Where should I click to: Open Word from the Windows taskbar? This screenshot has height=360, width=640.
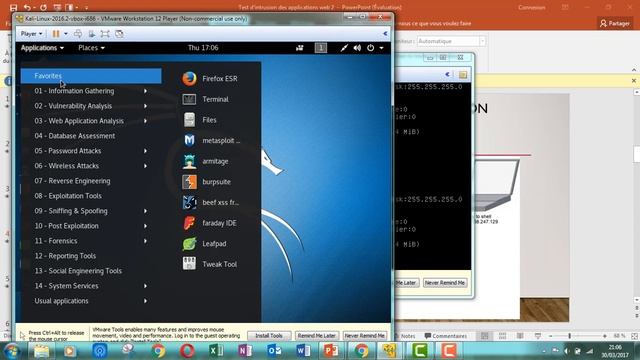[303, 350]
